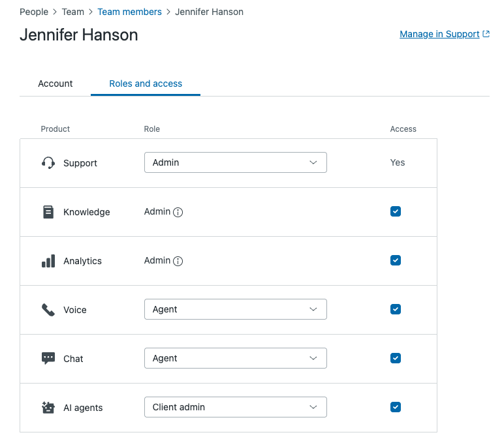This screenshot has width=504, height=439.
Task: Uncheck the Analytics access checkbox
Action: coord(396,260)
